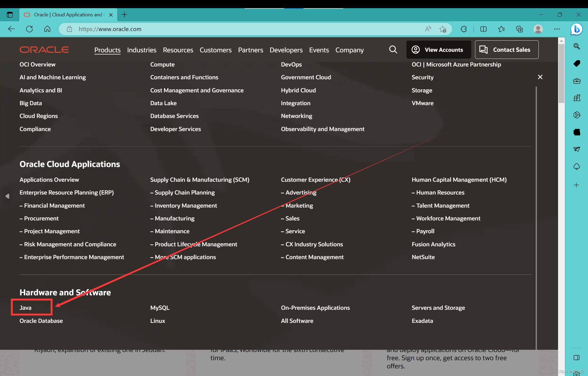This screenshot has height=376, width=588.
Task: Open the Linux link
Action: [x=158, y=321]
